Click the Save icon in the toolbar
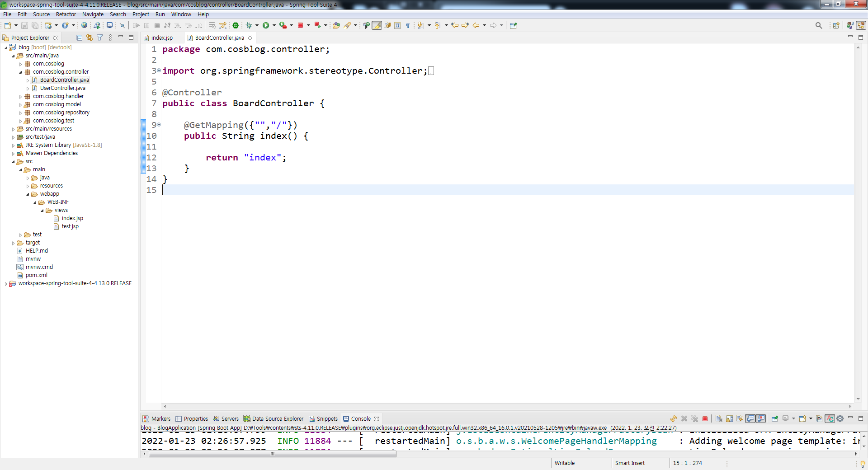 point(25,25)
